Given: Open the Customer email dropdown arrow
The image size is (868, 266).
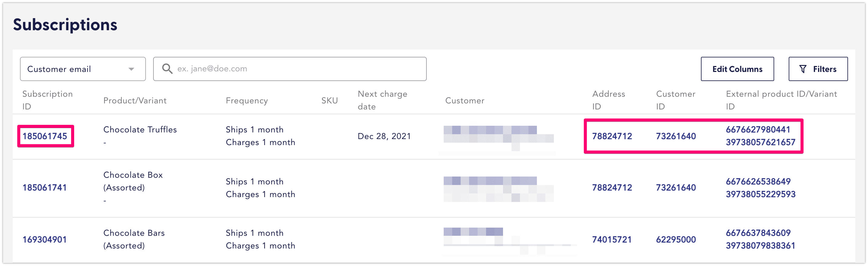Looking at the screenshot, I should pyautogui.click(x=132, y=69).
